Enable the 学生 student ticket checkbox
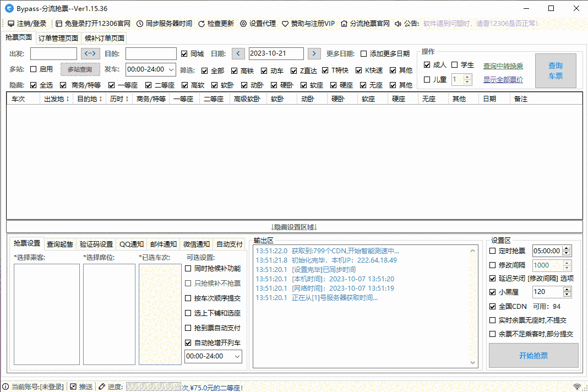Image resolution: width=588 pixels, height=392 pixels. click(454, 65)
